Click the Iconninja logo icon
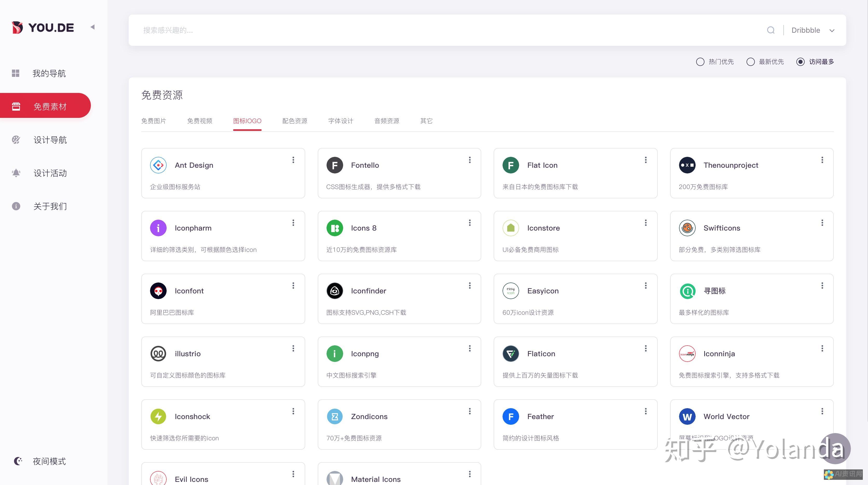Image resolution: width=868 pixels, height=485 pixels. click(687, 354)
